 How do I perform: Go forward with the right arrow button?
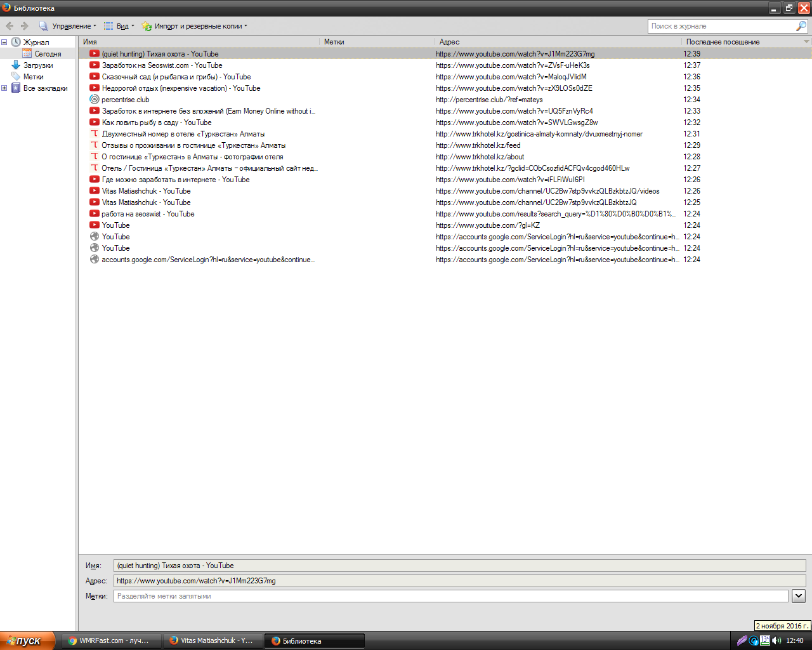tap(25, 26)
